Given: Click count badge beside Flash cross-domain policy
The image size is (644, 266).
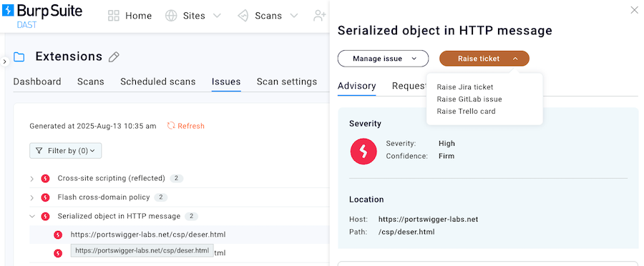Looking at the screenshot, I should 161,197.
